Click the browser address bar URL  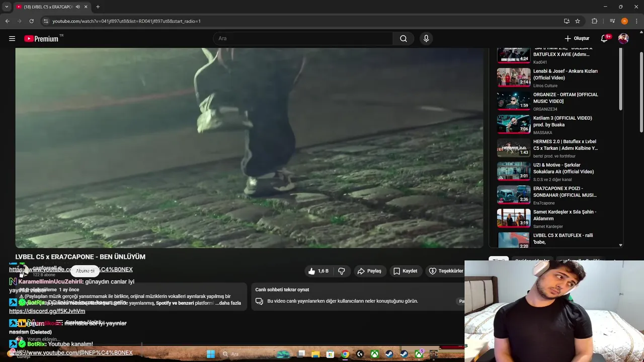[126, 21]
